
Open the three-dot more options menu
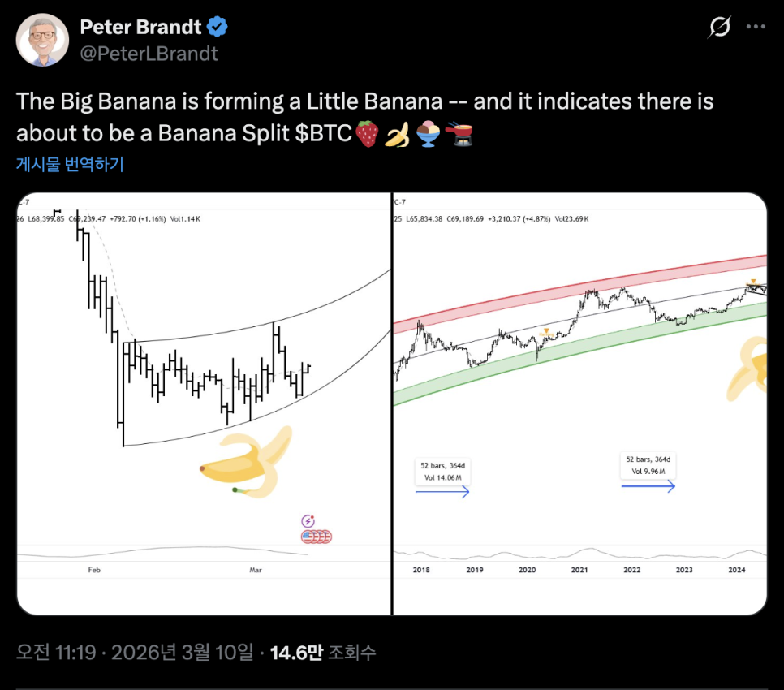click(x=756, y=28)
